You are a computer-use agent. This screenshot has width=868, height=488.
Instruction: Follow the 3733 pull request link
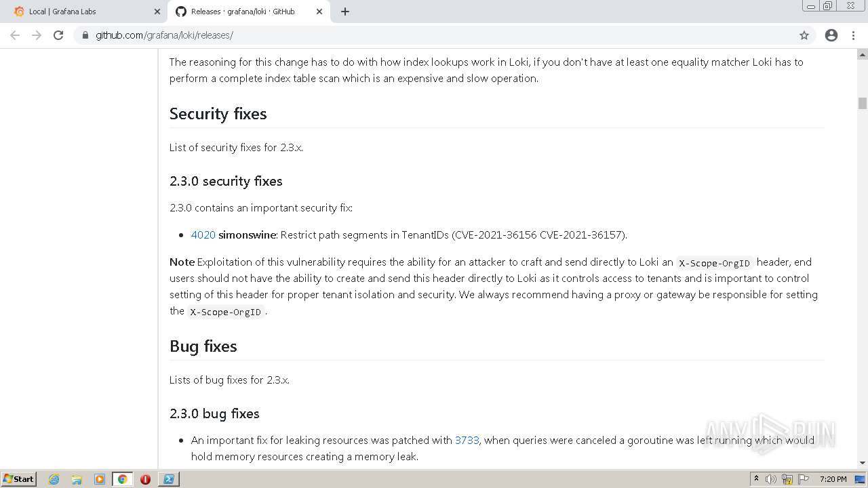467,440
